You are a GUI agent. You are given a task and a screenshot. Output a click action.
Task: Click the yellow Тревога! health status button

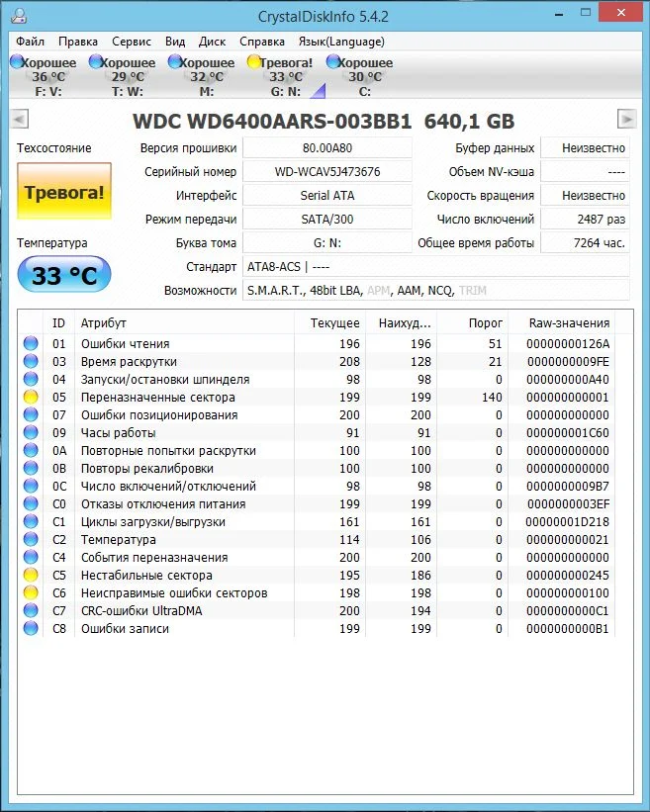click(x=64, y=191)
